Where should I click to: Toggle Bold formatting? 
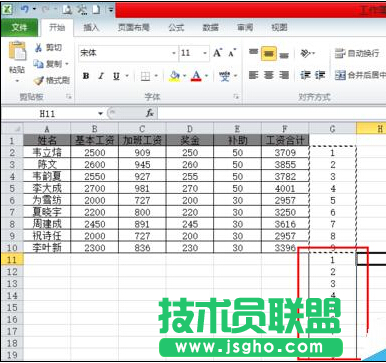[x=86, y=76]
